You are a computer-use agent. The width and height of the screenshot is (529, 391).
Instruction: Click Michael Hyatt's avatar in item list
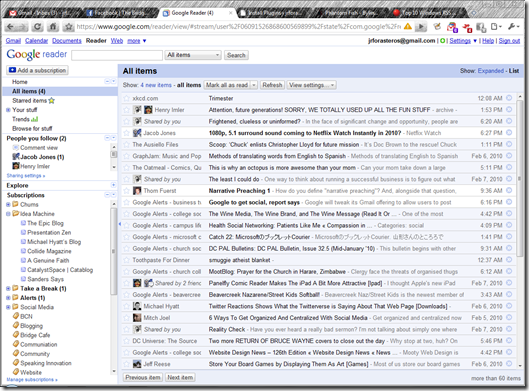[137, 306]
